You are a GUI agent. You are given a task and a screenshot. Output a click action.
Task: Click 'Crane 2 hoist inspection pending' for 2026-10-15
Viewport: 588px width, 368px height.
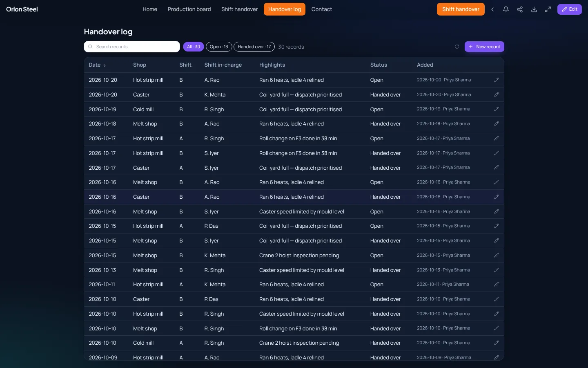tap(299, 255)
